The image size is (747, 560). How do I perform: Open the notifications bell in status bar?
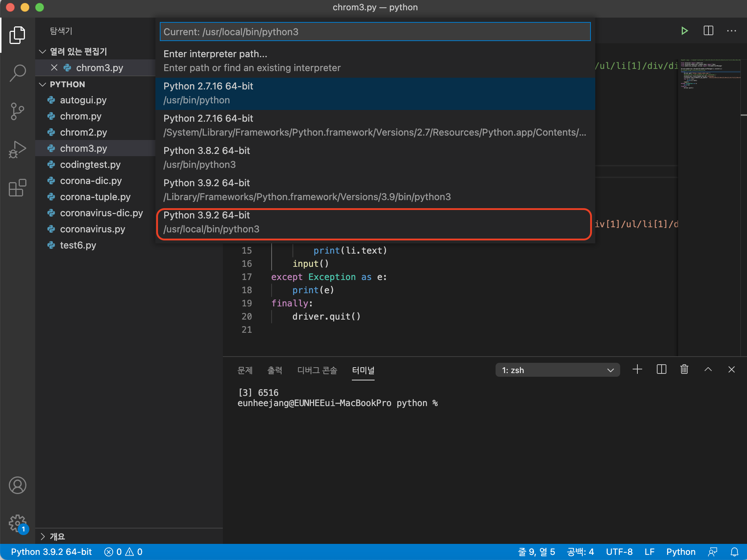tap(734, 552)
